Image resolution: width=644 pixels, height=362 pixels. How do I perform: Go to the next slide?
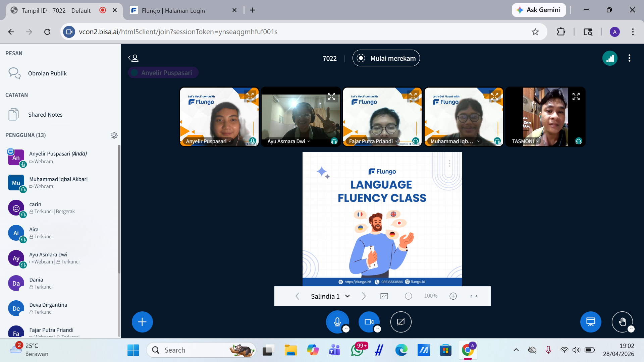tap(364, 296)
